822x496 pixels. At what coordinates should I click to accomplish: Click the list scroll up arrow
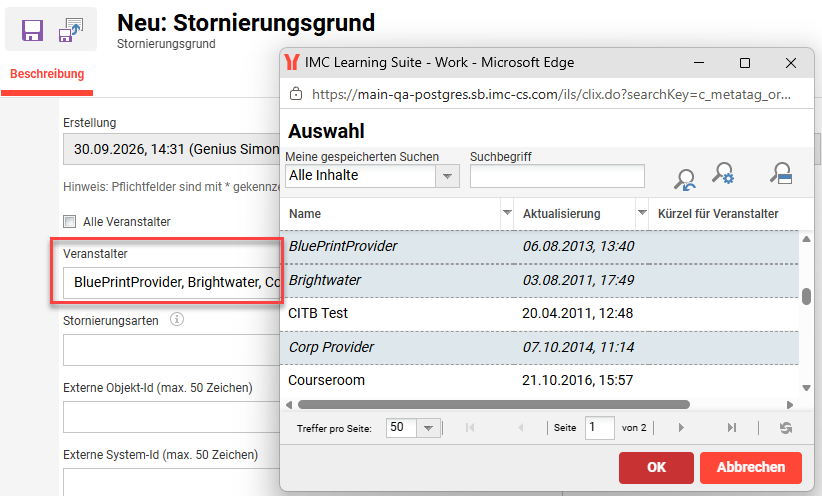coord(806,239)
